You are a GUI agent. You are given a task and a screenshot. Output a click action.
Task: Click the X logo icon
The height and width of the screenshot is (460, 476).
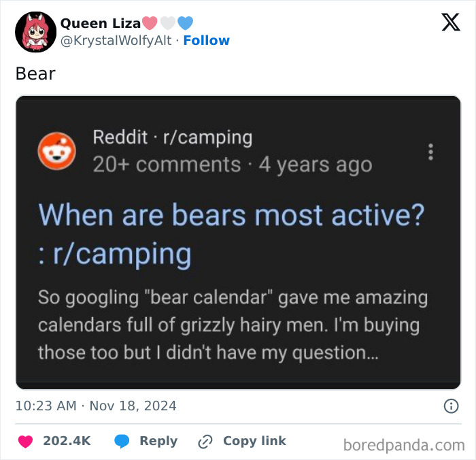[450, 22]
